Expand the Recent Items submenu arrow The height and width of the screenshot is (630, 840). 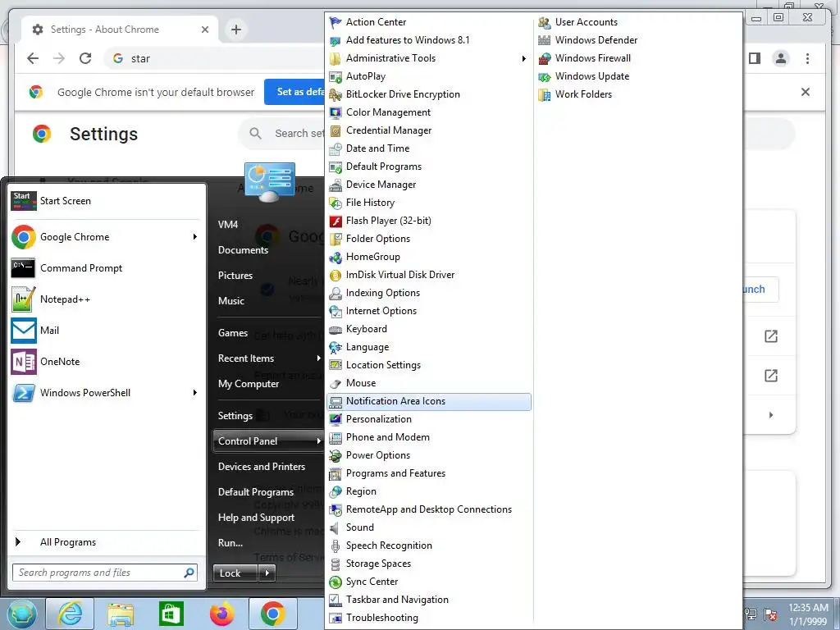[319, 358]
